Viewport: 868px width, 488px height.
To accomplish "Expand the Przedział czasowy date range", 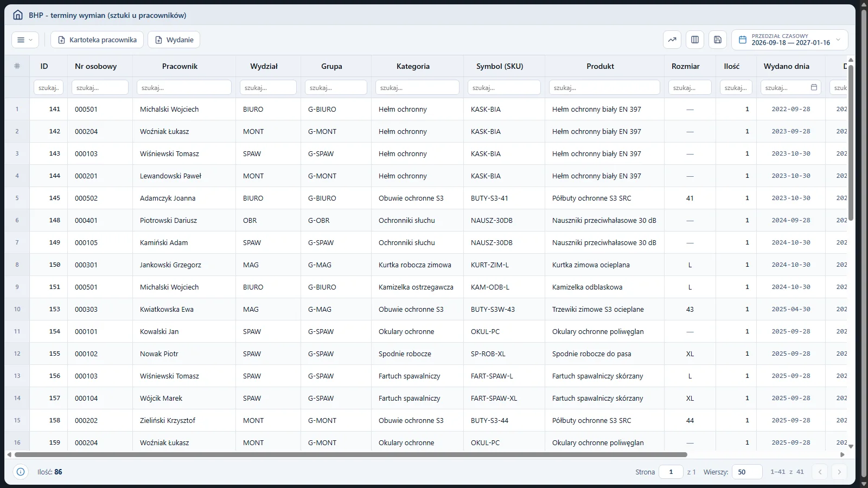I will pos(790,40).
